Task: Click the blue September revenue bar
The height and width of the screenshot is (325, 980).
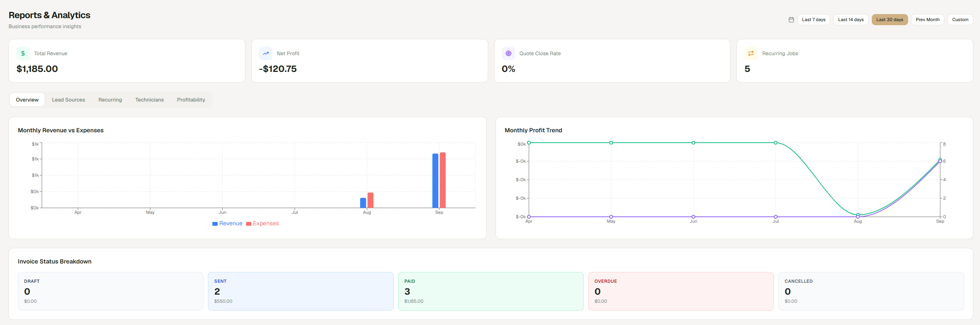Action: [x=435, y=181]
